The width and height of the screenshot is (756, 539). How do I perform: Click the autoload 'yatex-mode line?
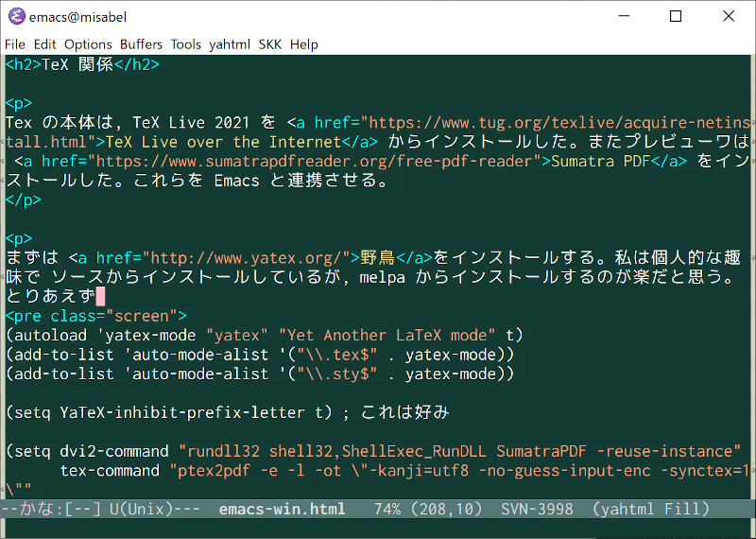click(x=265, y=336)
